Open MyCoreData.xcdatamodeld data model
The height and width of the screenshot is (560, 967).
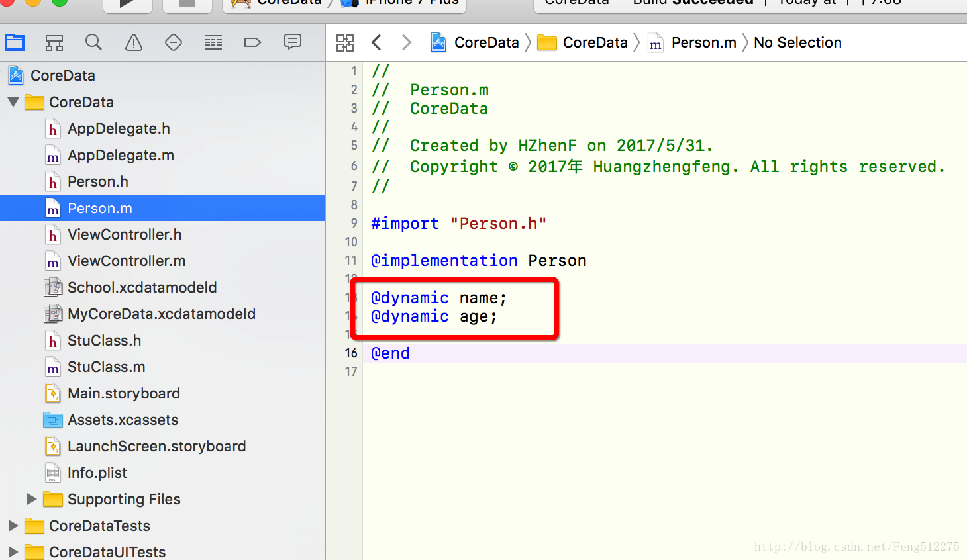(162, 314)
